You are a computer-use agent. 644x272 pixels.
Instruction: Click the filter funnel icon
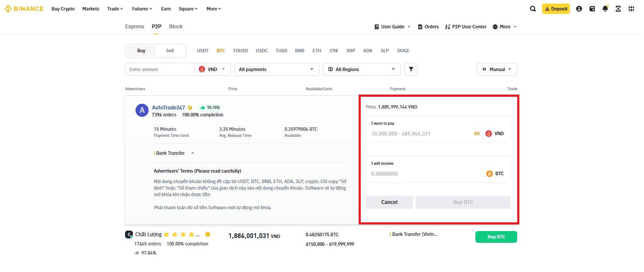411,69
